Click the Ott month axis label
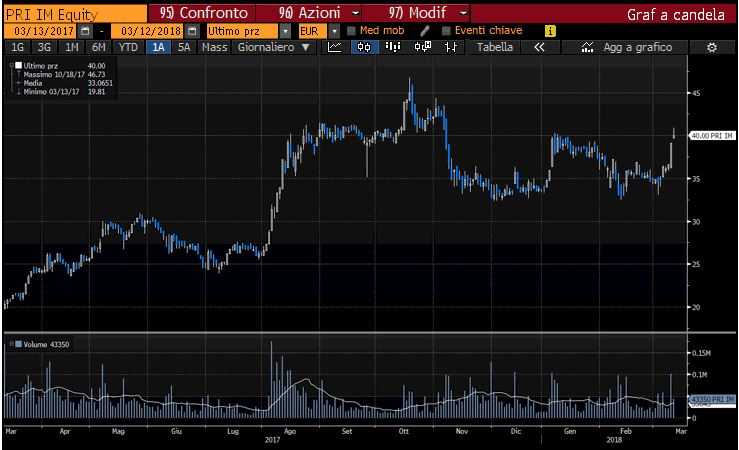 pos(403,431)
